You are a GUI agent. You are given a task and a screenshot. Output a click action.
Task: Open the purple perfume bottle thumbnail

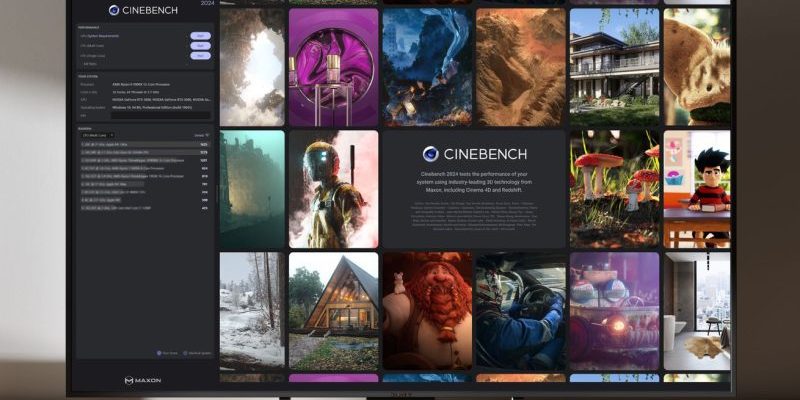(x=334, y=67)
